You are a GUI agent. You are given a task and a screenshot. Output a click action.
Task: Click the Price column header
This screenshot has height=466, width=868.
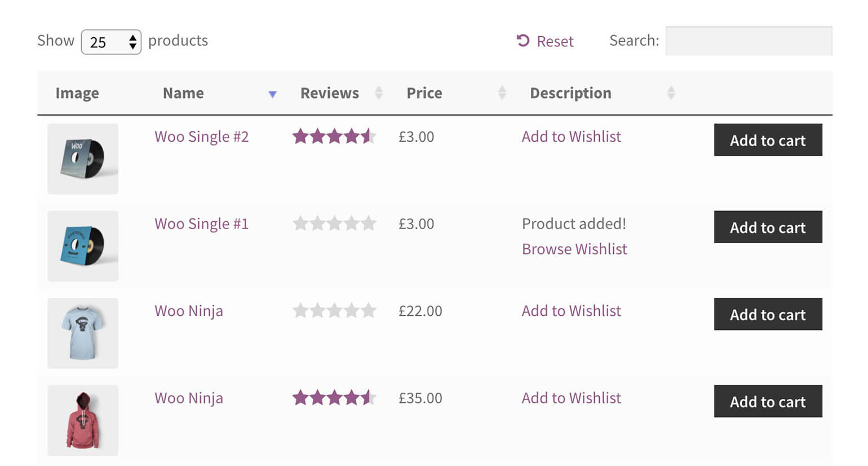pos(424,93)
